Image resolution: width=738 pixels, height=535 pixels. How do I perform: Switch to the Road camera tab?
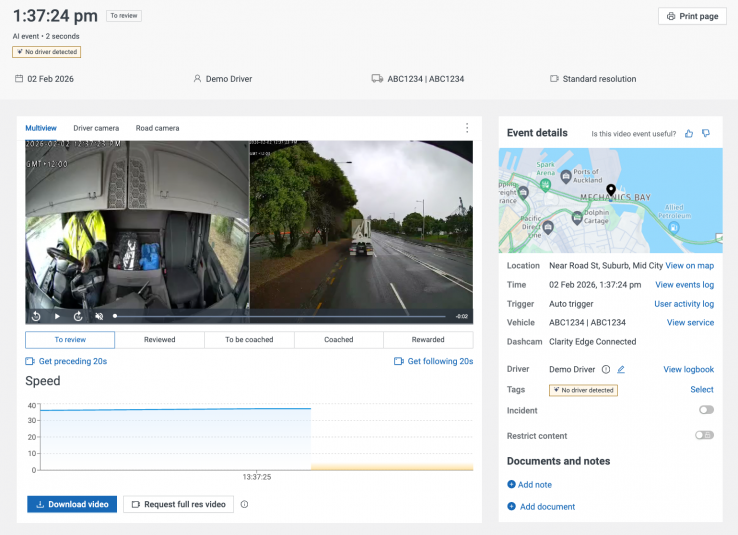click(158, 128)
